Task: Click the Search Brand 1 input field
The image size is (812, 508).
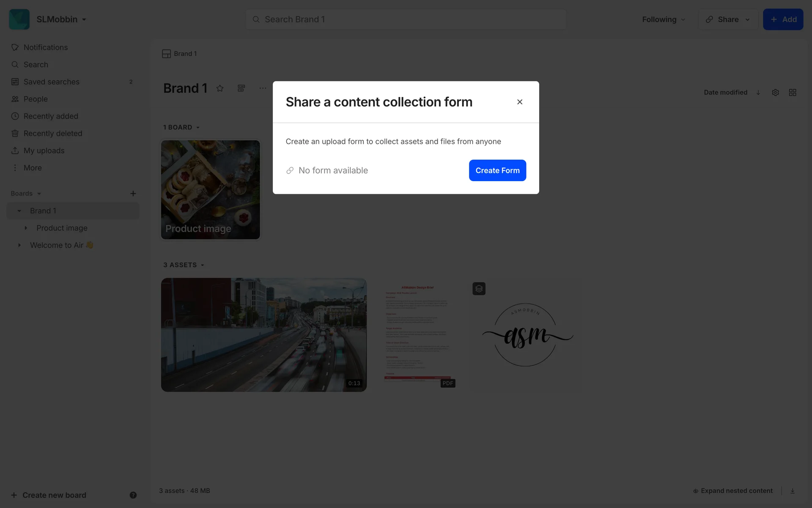Action: pyautogui.click(x=406, y=19)
